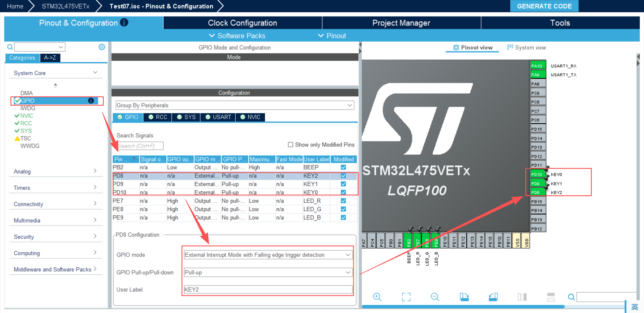Switch to the Project Manager tab

[x=401, y=23]
